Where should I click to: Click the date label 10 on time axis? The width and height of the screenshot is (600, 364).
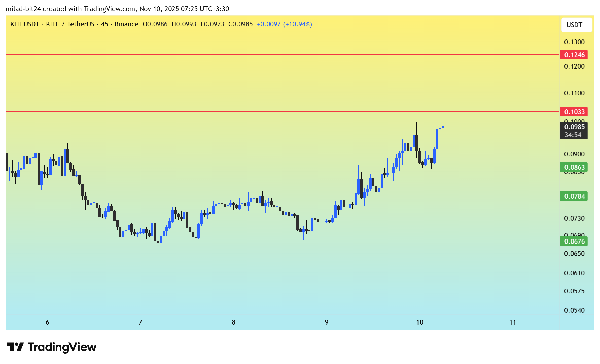pyautogui.click(x=420, y=322)
